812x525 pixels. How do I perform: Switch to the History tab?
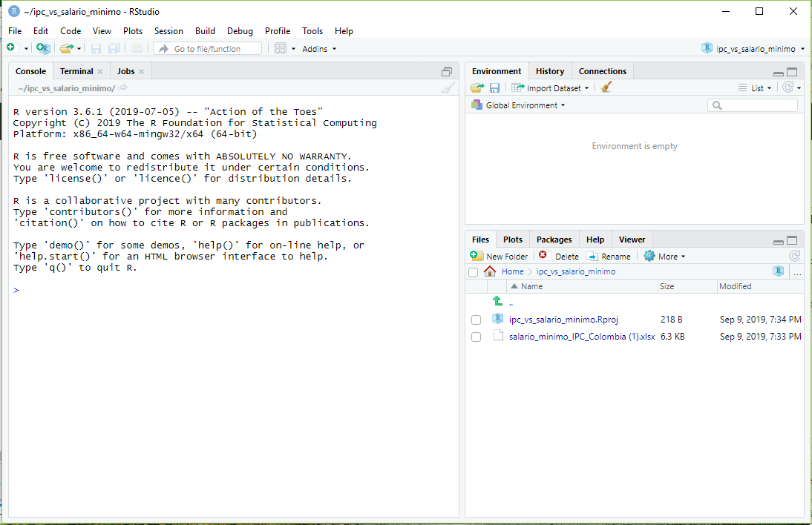point(550,71)
